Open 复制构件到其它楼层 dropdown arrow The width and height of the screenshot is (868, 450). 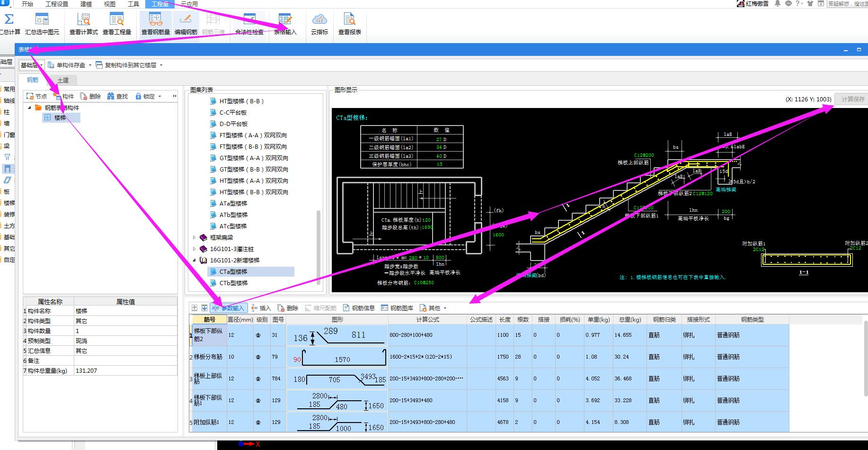point(161,65)
